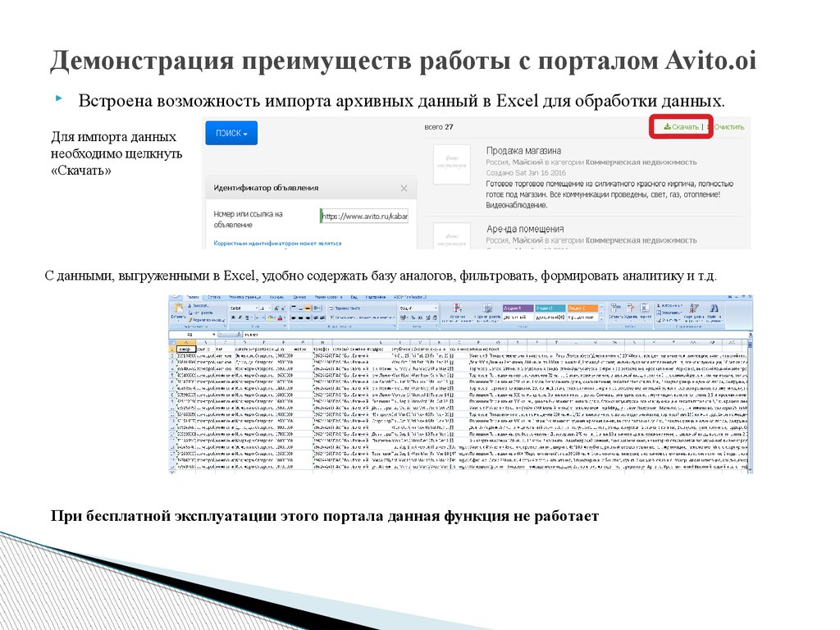Click the Excel Paste (Вставить) icon
The width and height of the screenshot is (840, 630).
point(178,310)
